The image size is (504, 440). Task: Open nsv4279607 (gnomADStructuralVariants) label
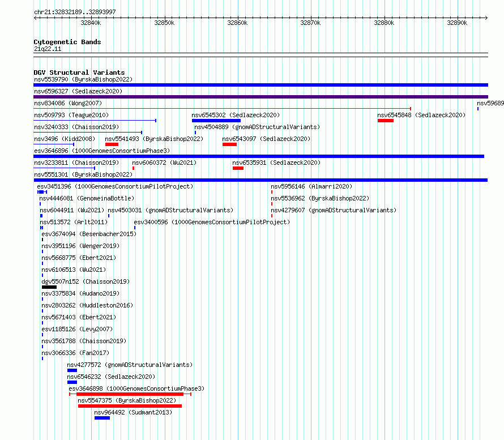tap(334, 210)
